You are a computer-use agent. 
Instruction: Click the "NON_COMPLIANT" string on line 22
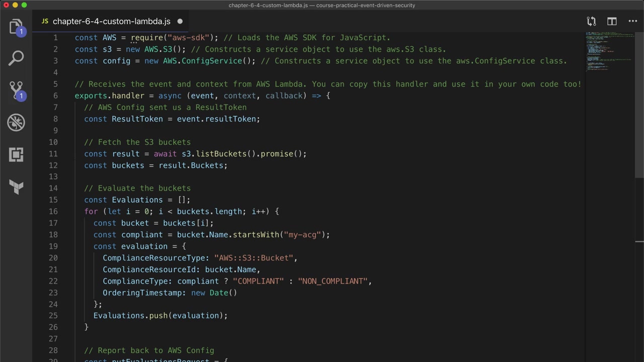point(333,281)
